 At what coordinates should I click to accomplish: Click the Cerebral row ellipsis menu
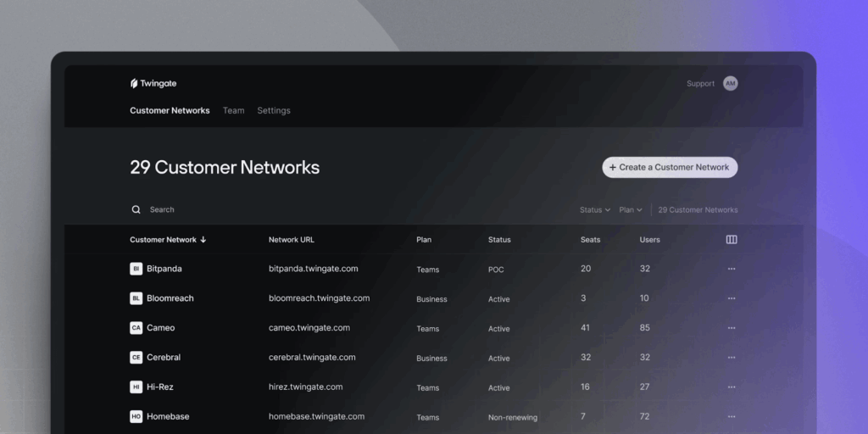click(732, 358)
